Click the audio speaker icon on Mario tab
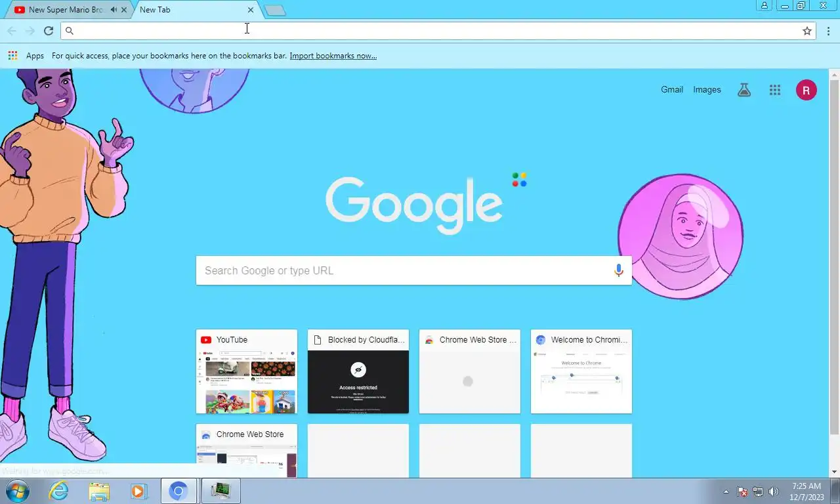The height and width of the screenshot is (504, 840). pos(114,10)
